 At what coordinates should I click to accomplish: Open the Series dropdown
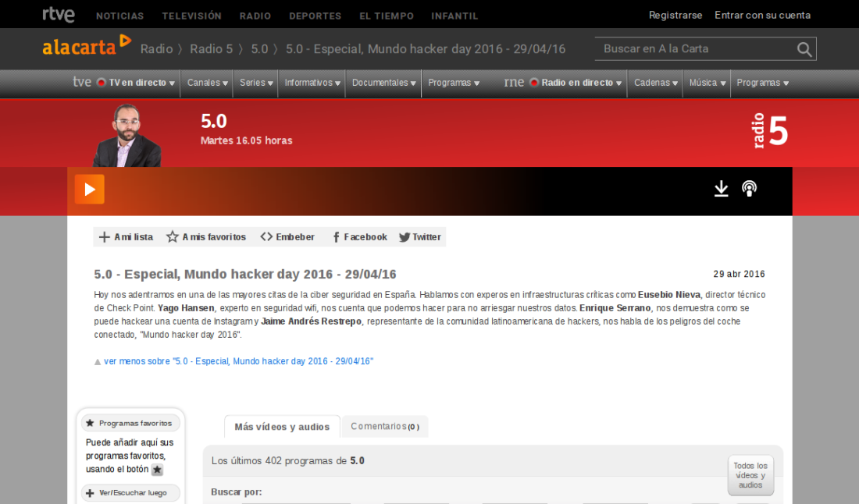(x=256, y=83)
